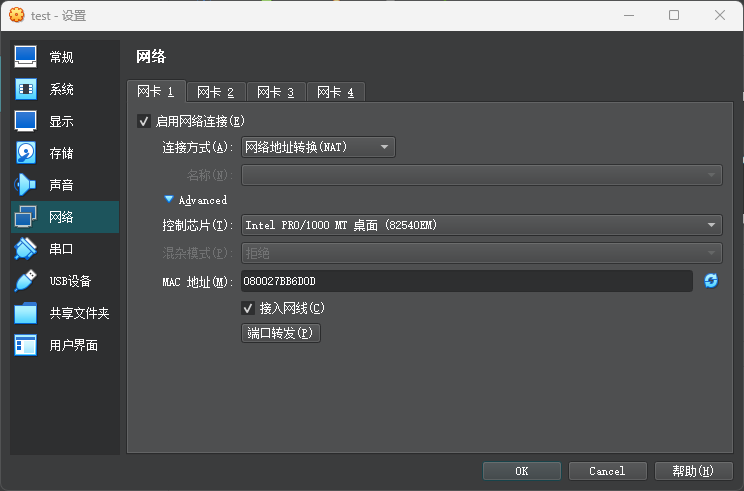Switch to the 网卡 2 tab

(216, 92)
